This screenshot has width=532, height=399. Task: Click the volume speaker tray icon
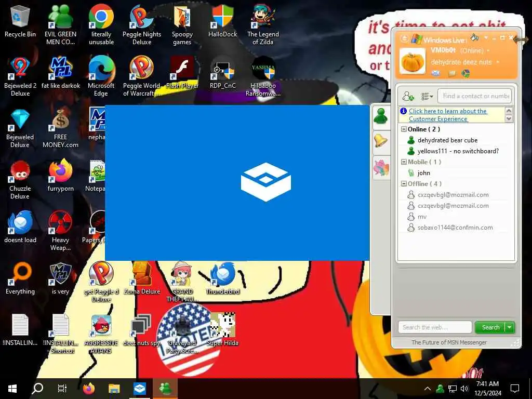(x=465, y=389)
